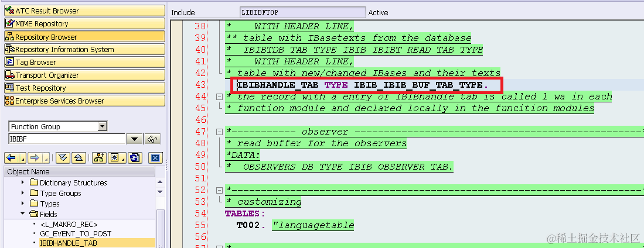Click the ATC Result Browser checkmark icon
The image size is (644, 248).
(x=10, y=11)
